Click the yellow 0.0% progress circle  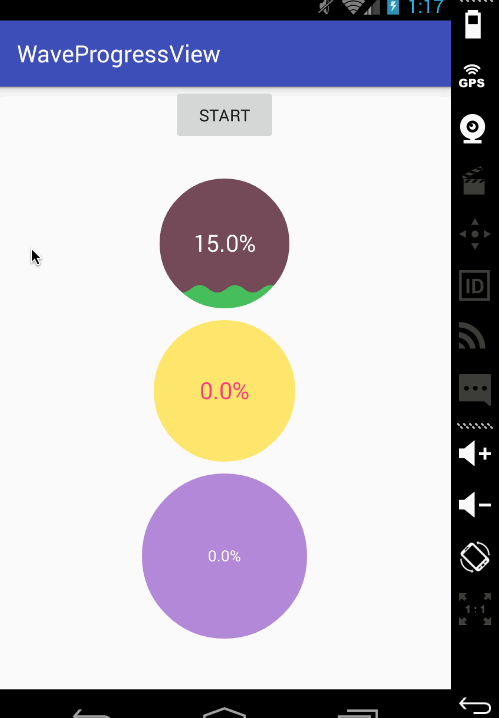tap(224, 391)
